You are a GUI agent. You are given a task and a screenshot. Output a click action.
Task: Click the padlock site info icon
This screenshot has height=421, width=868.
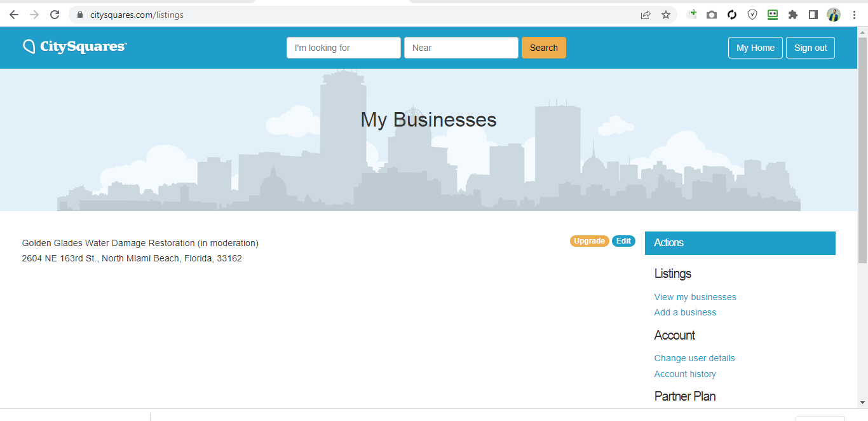tap(79, 15)
